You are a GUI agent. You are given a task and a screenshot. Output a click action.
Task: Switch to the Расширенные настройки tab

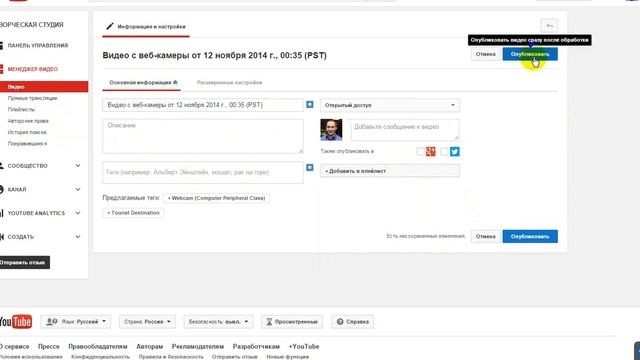click(229, 82)
